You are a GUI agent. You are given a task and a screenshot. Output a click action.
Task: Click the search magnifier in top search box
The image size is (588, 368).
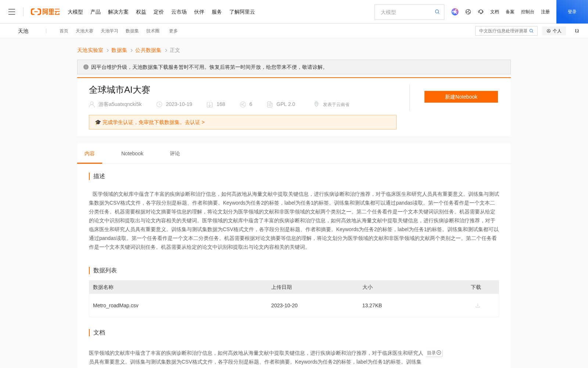click(437, 12)
